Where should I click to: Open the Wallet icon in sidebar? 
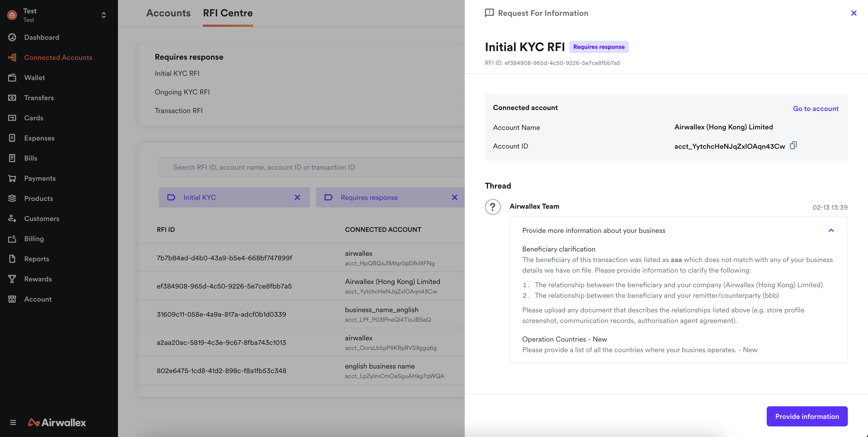[12, 78]
